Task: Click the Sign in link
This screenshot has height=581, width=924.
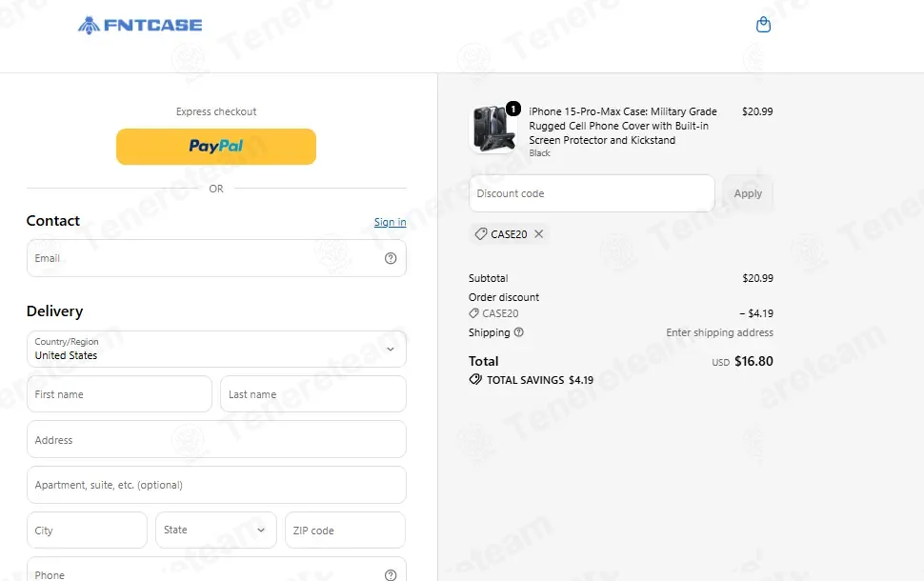Action: coord(391,222)
